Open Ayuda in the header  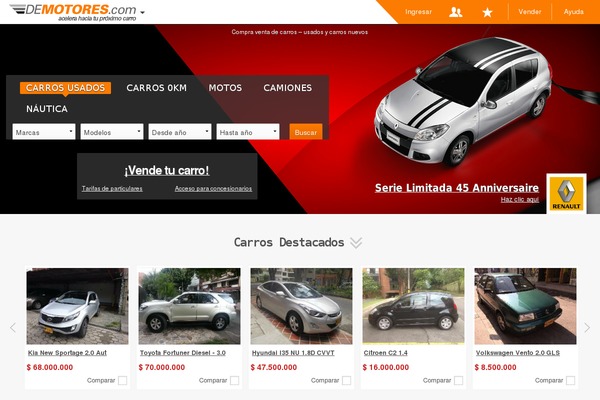573,12
